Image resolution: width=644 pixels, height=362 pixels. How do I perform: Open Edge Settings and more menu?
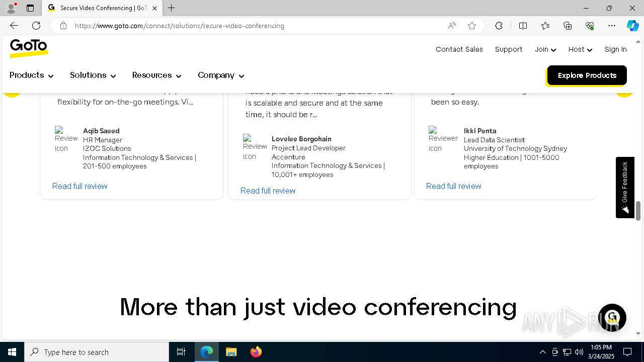pos(612,26)
